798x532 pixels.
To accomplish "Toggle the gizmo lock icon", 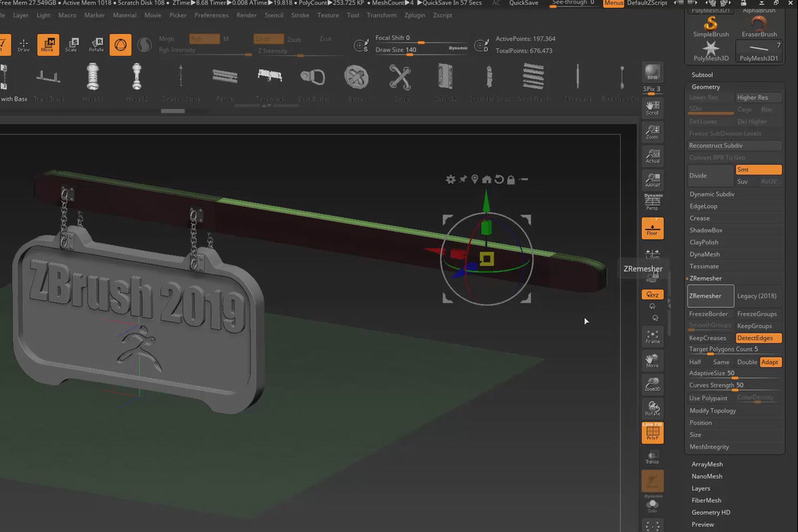I will point(511,180).
